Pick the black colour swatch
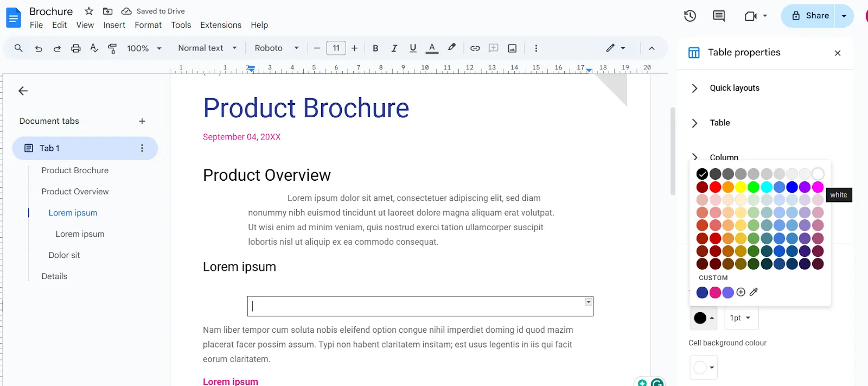Screen dimensions: 868x386 (x=702, y=174)
